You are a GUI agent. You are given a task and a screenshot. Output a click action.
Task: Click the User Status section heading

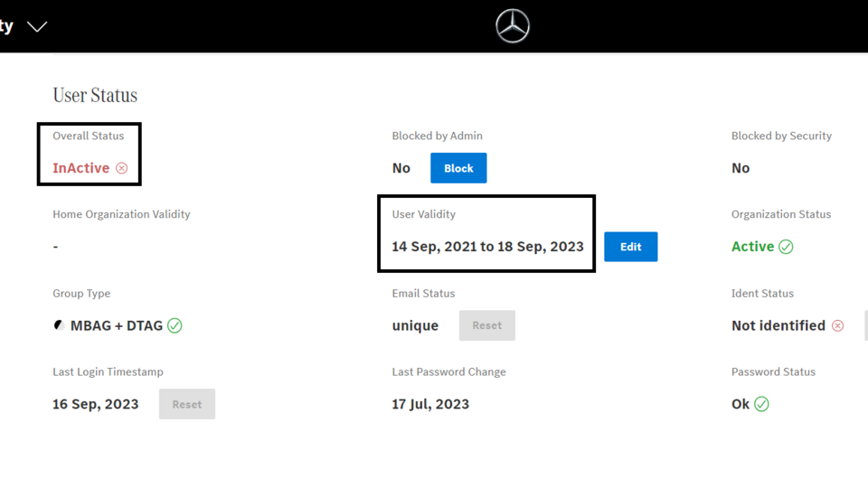tap(95, 95)
